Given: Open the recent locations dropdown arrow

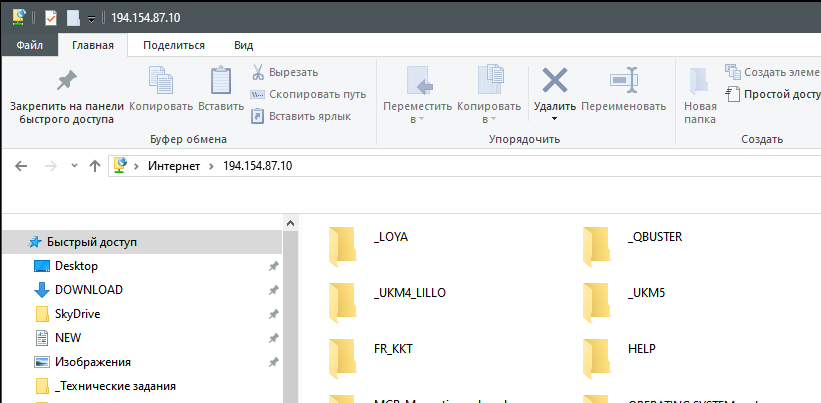Looking at the screenshot, I should [x=73, y=165].
